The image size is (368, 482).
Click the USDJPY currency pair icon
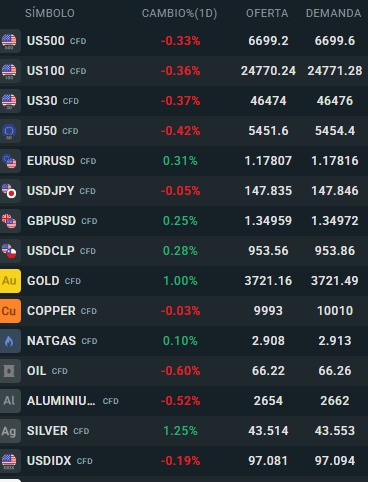[x=9, y=191]
